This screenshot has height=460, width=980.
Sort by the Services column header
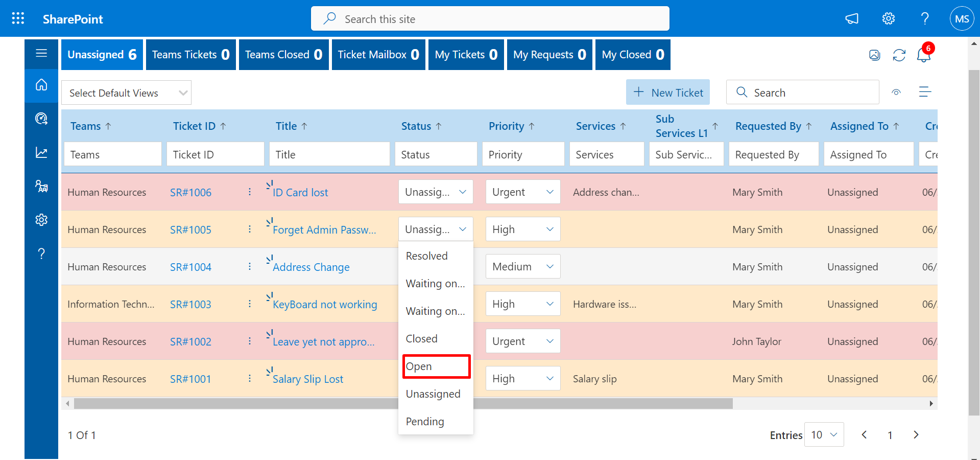click(601, 126)
